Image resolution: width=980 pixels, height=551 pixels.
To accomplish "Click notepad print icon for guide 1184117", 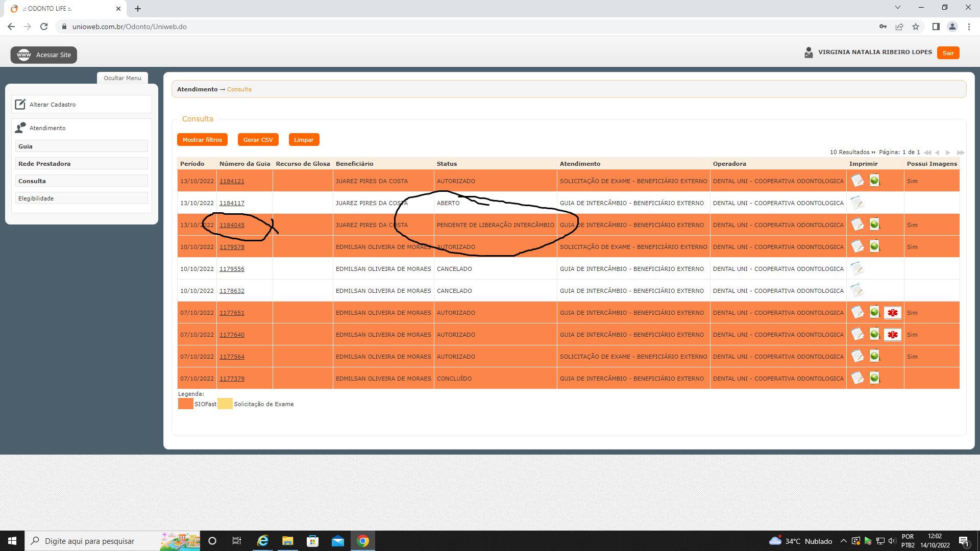I will 857,203.
